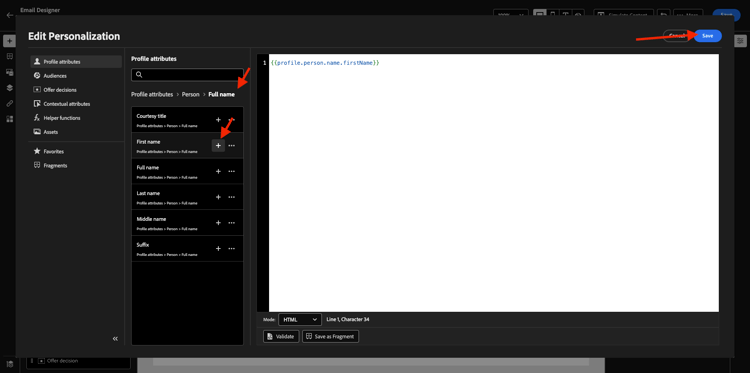Click the plus icon in Email Designer rail
The image size is (750, 373).
9,42
